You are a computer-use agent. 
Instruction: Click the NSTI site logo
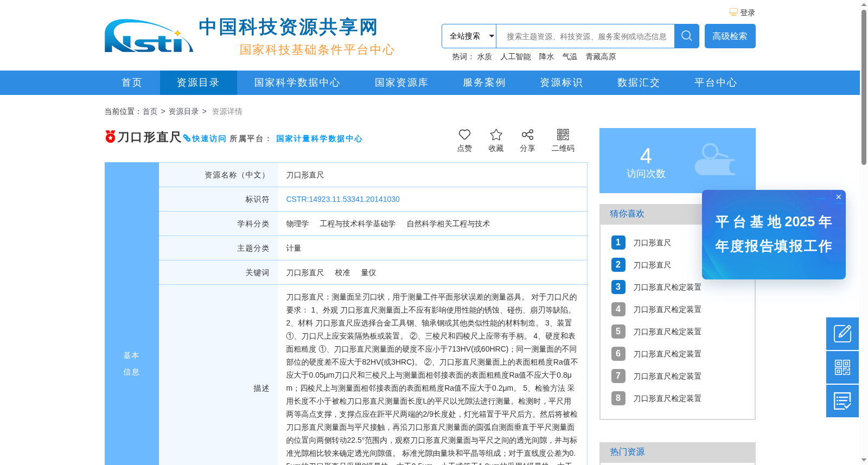coord(149,36)
